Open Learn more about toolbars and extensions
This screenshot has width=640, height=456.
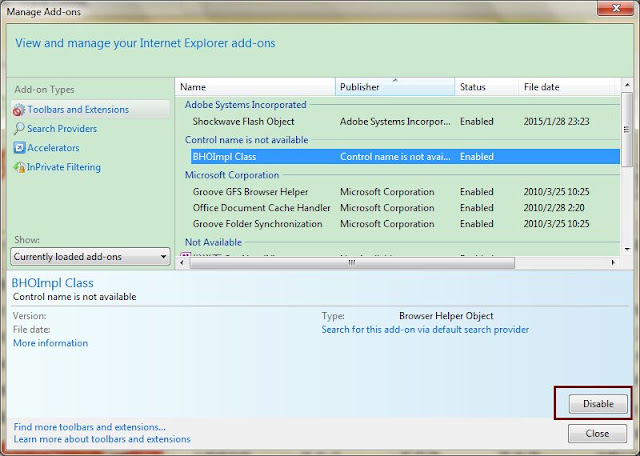click(102, 439)
